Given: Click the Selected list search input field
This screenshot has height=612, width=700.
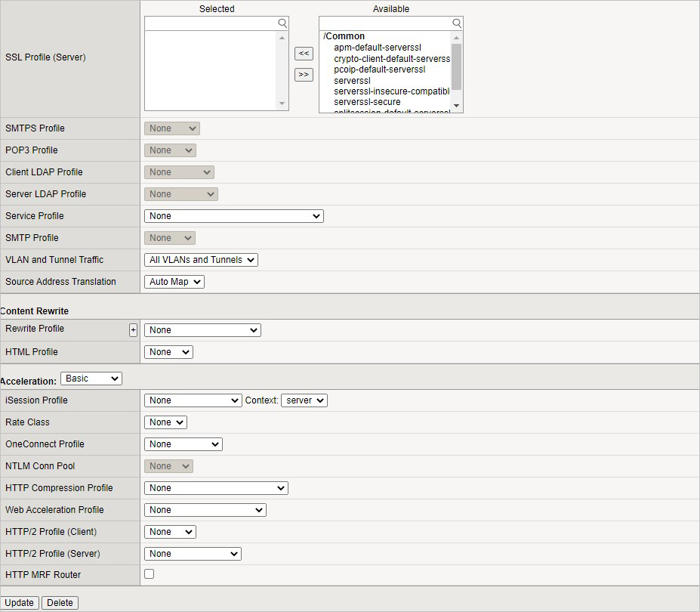Looking at the screenshot, I should (x=211, y=23).
